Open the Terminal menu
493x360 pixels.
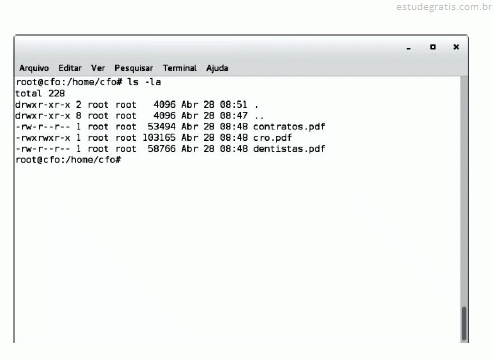coord(180,68)
